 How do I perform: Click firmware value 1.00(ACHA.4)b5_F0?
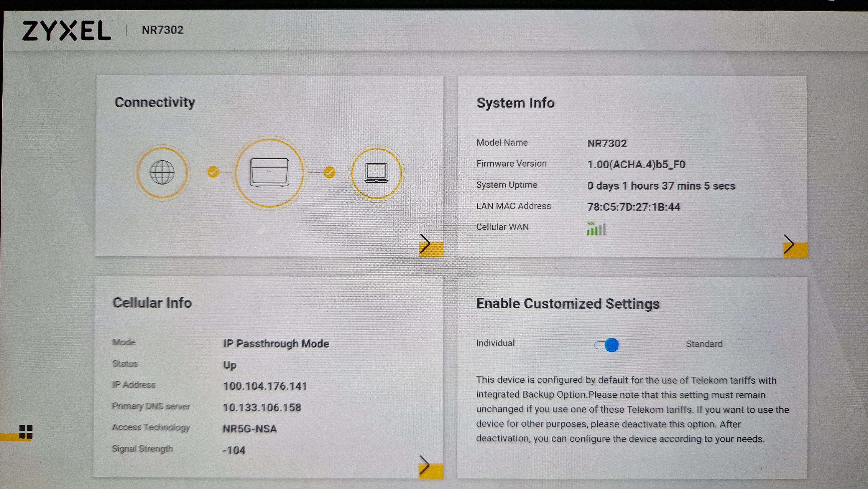pyautogui.click(x=636, y=165)
